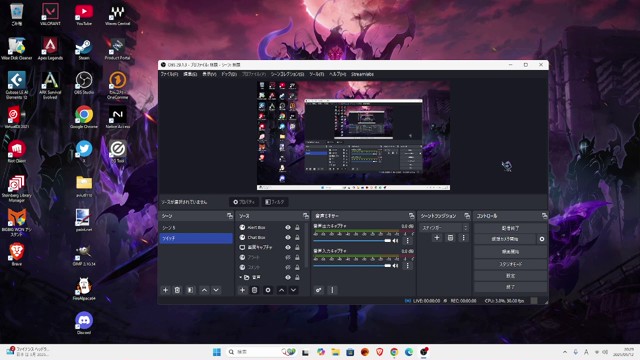This screenshot has height=360, width=640.
Task: Open 表示 menu
Action: coord(209,74)
